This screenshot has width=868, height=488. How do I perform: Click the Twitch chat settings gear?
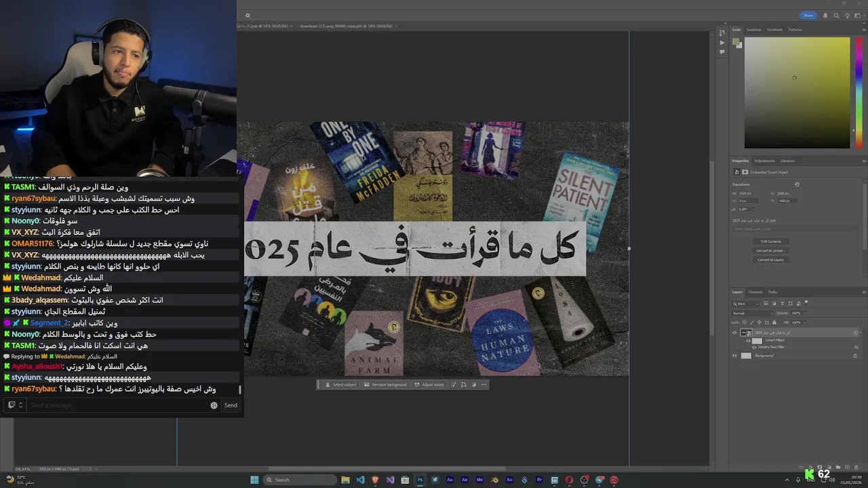tap(214, 405)
